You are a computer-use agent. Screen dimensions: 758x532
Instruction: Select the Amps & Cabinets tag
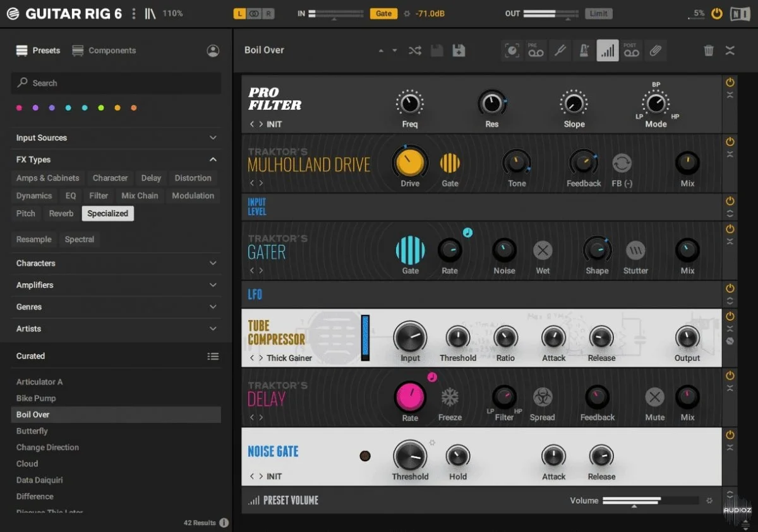48,178
